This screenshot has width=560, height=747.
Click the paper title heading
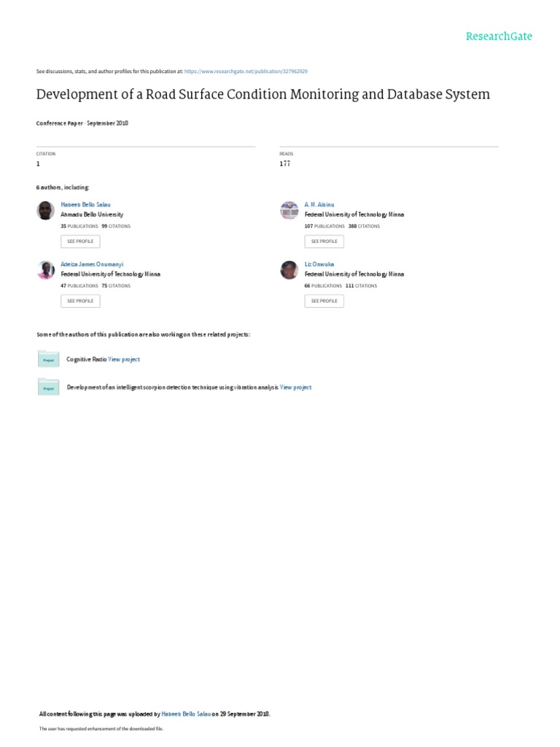coord(262,94)
